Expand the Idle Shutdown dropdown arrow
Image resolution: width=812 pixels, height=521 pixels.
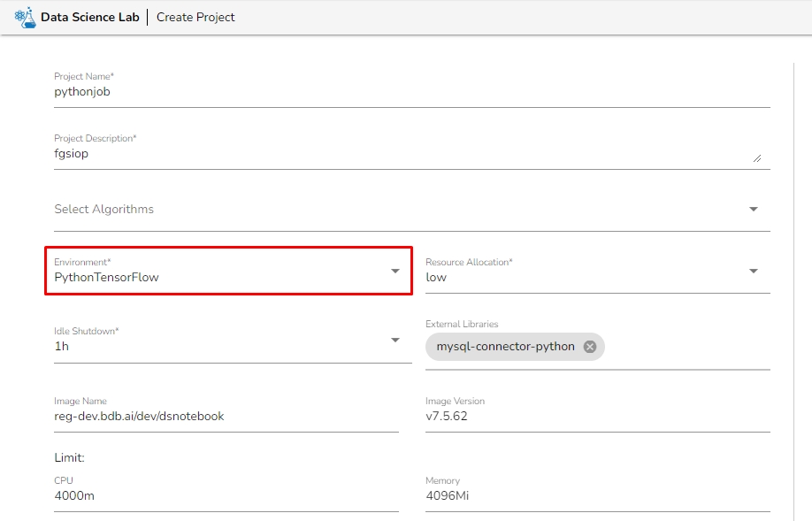pyautogui.click(x=395, y=340)
